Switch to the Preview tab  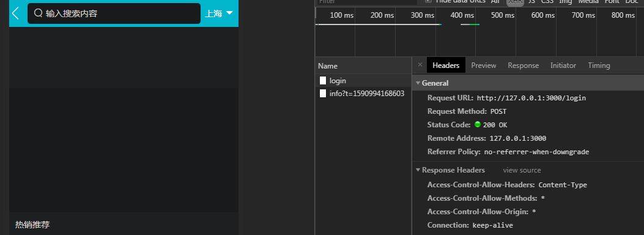click(x=483, y=65)
